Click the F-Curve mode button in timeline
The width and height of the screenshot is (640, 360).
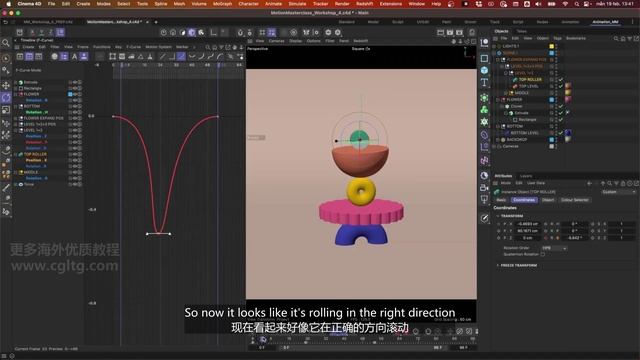(29, 56)
